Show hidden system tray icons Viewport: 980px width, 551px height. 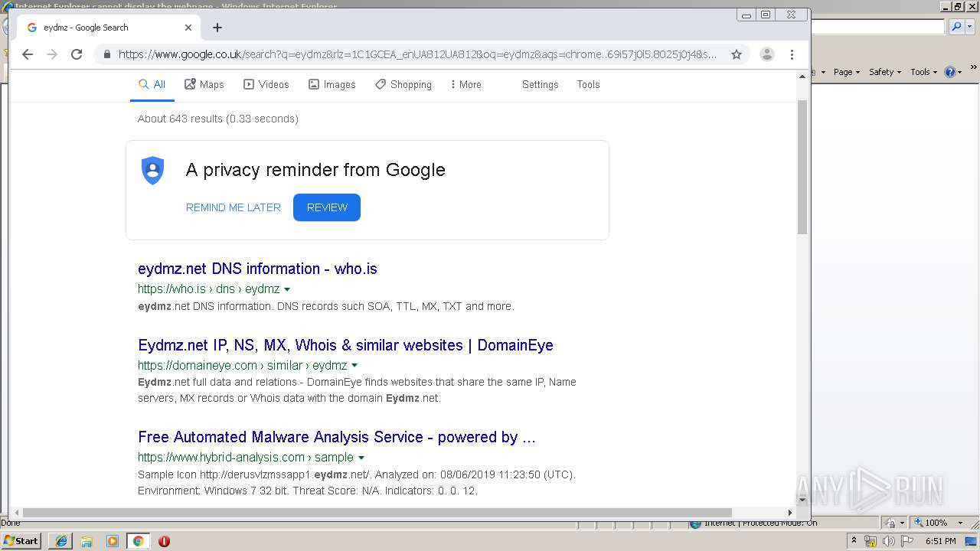coord(854,541)
